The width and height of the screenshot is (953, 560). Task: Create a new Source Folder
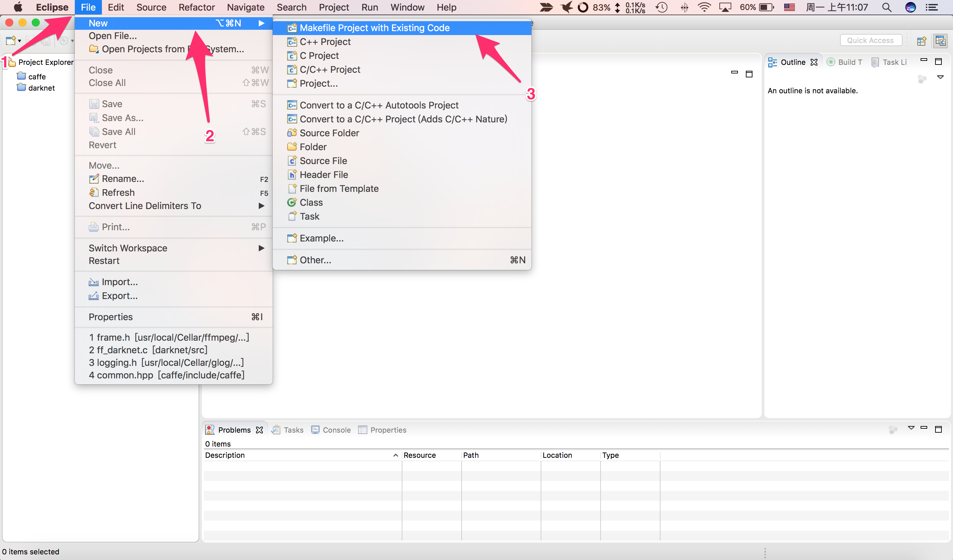tap(402, 133)
